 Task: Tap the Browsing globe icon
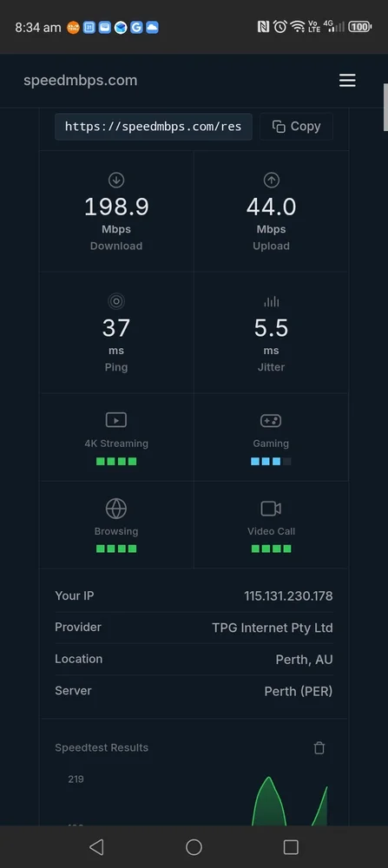pyautogui.click(x=116, y=508)
